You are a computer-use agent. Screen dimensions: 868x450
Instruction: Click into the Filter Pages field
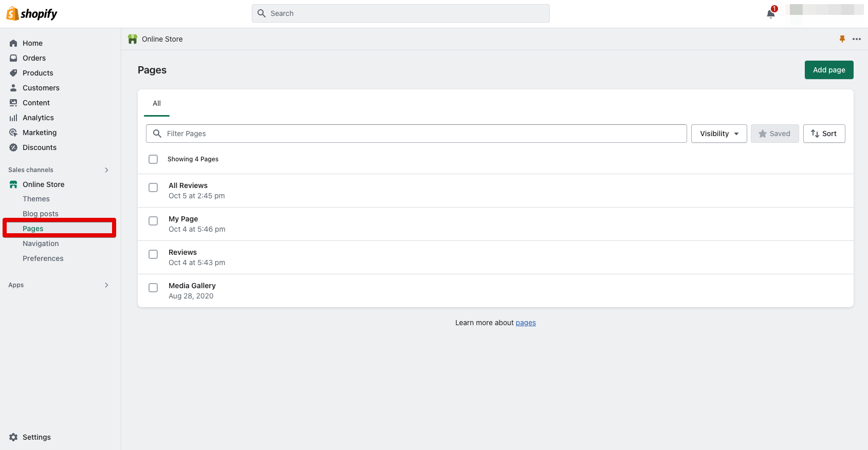(x=421, y=134)
